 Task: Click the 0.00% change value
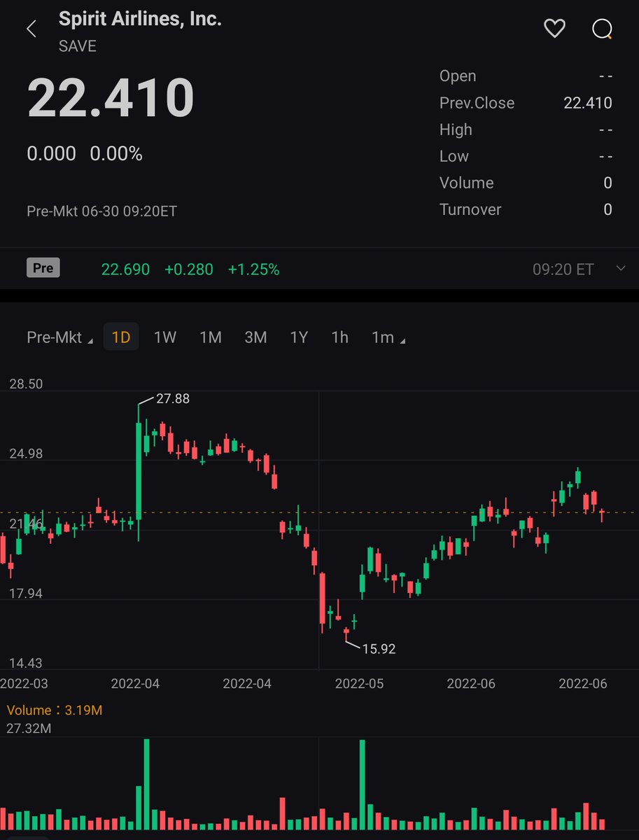tap(116, 154)
